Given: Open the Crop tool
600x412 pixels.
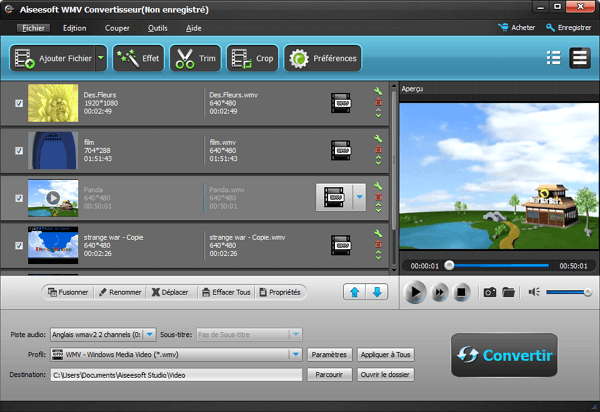Looking at the screenshot, I should pyautogui.click(x=252, y=58).
